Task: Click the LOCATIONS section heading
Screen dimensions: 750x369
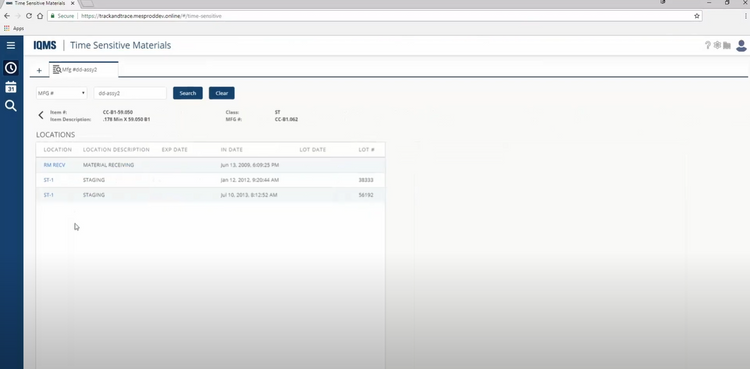Action: click(x=55, y=135)
